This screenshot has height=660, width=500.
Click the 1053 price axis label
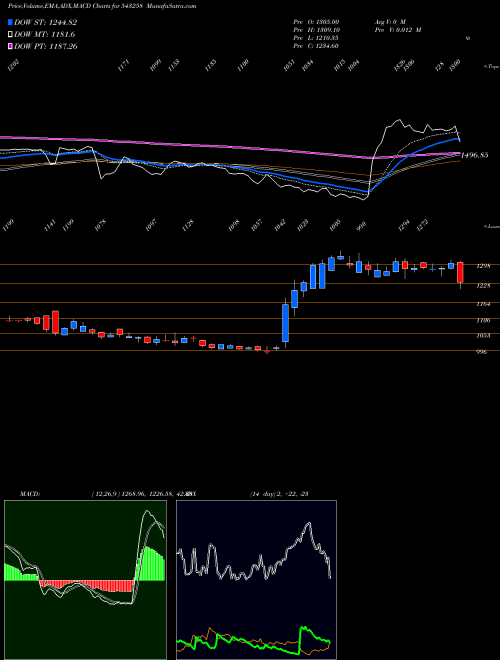coord(483,335)
